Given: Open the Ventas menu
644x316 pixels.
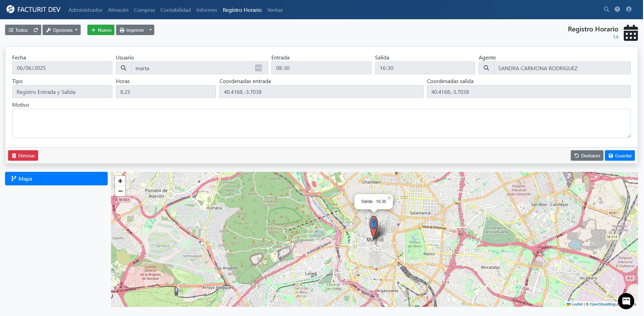Looking at the screenshot, I should pyautogui.click(x=275, y=10).
